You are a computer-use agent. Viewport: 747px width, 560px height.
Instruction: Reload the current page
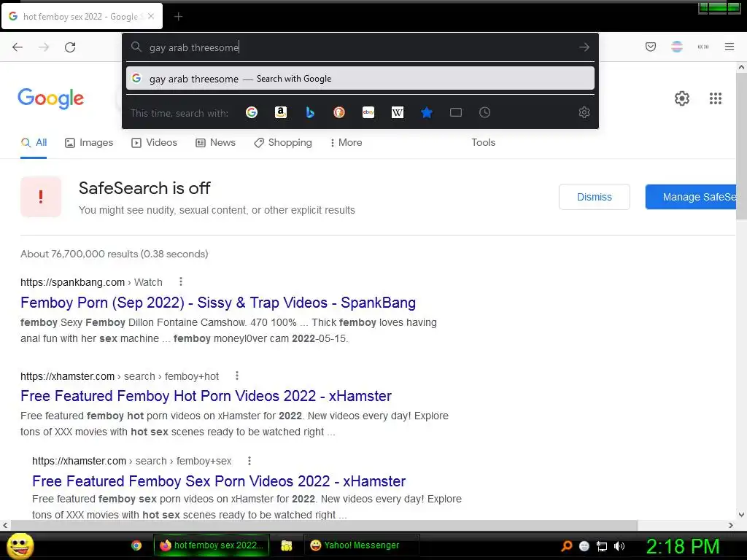[x=70, y=47]
